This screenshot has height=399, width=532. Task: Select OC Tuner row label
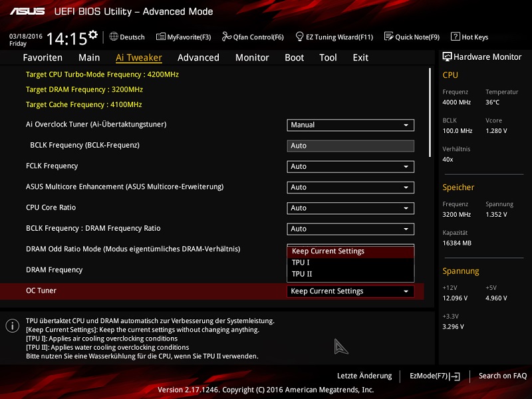(41, 291)
